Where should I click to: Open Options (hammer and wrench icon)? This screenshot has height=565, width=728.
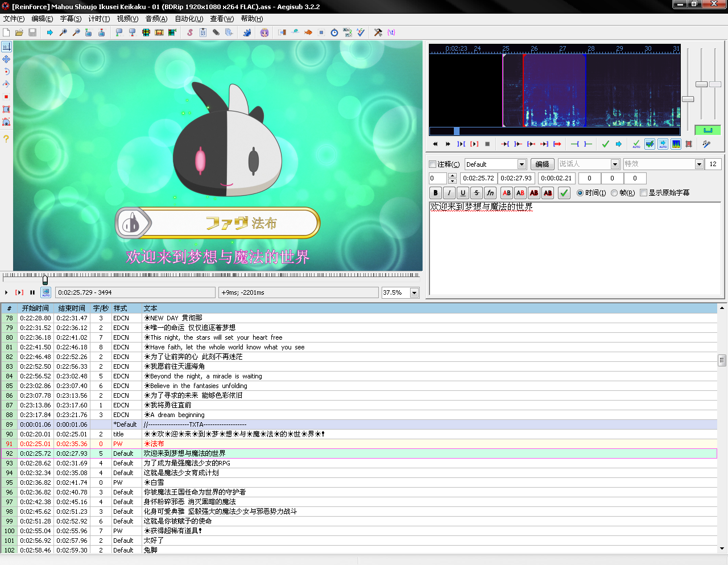378,32
